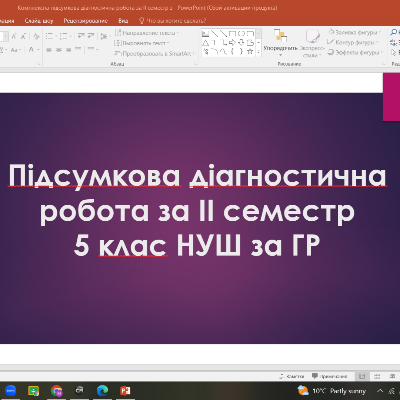Image resolution: width=400 pixels, height=400 pixels.
Task: Select the oval shape
Action: 241,33
